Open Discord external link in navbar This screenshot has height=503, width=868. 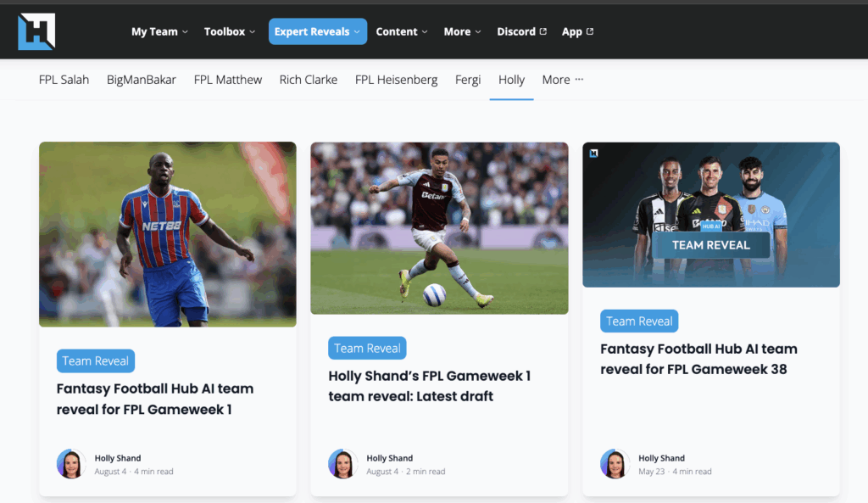521,31
